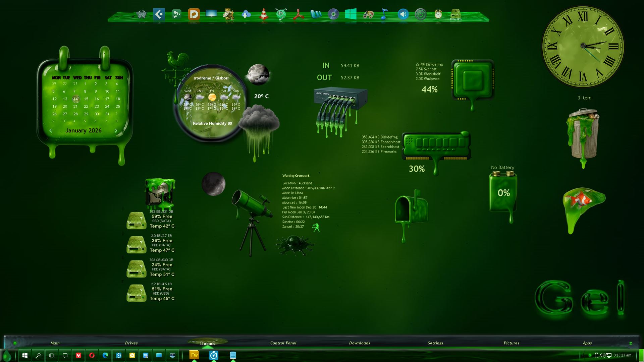644x362 pixels.
Task: Open the Themes tab in launcher bar
Action: tap(207, 343)
